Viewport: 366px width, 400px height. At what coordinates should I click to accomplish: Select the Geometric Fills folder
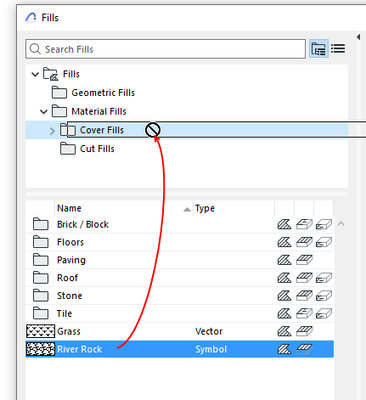click(103, 93)
